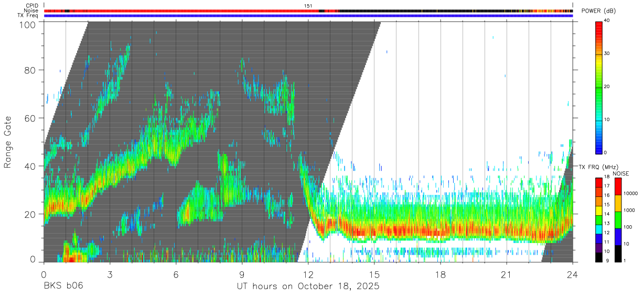Click y-axis tick label 100

click(28, 25)
